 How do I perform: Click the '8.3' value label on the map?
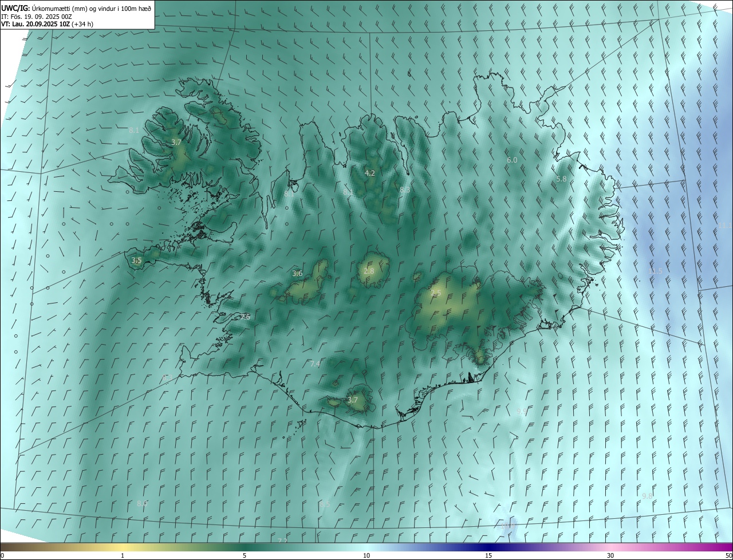click(x=405, y=190)
